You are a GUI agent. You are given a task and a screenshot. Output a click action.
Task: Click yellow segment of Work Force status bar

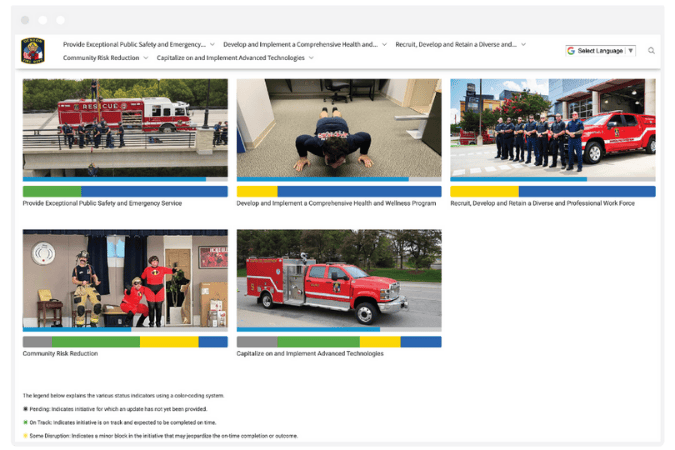pos(485,192)
